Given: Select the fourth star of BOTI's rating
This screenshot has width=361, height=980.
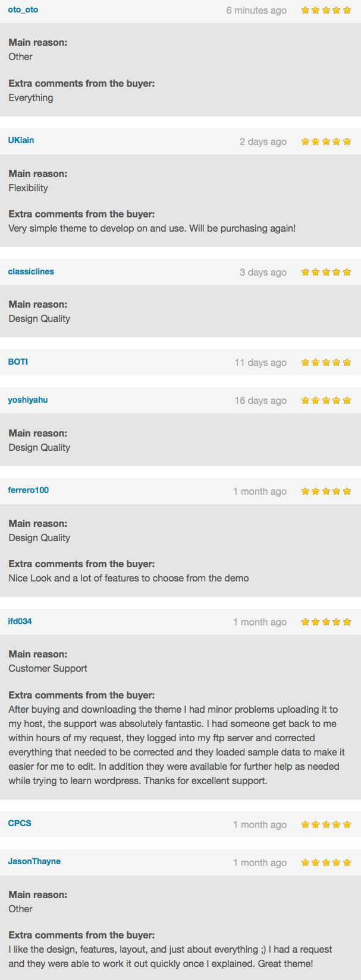Looking at the screenshot, I should click(337, 362).
